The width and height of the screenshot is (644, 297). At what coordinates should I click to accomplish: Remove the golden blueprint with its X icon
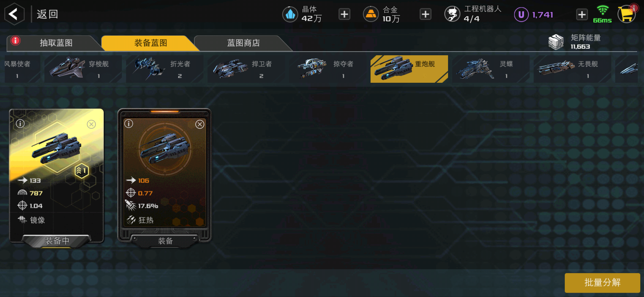pos(91,124)
